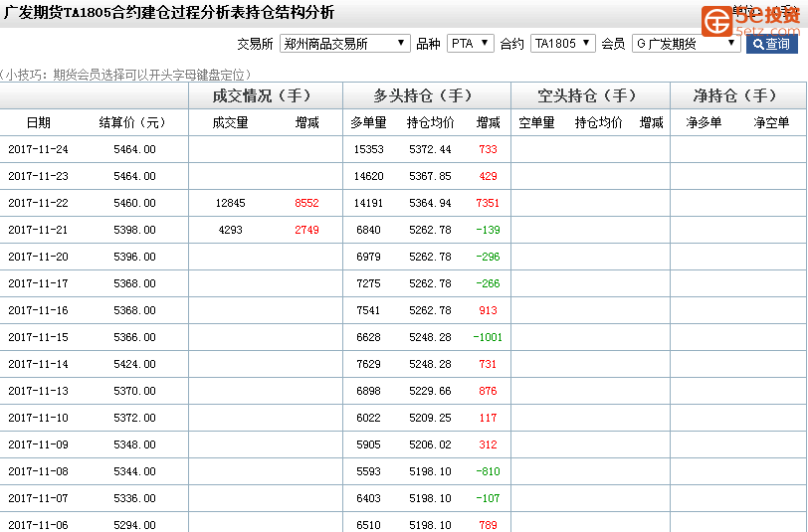The width and height of the screenshot is (808, 532).
Task: Click the red change value 7351
Action: (488, 203)
